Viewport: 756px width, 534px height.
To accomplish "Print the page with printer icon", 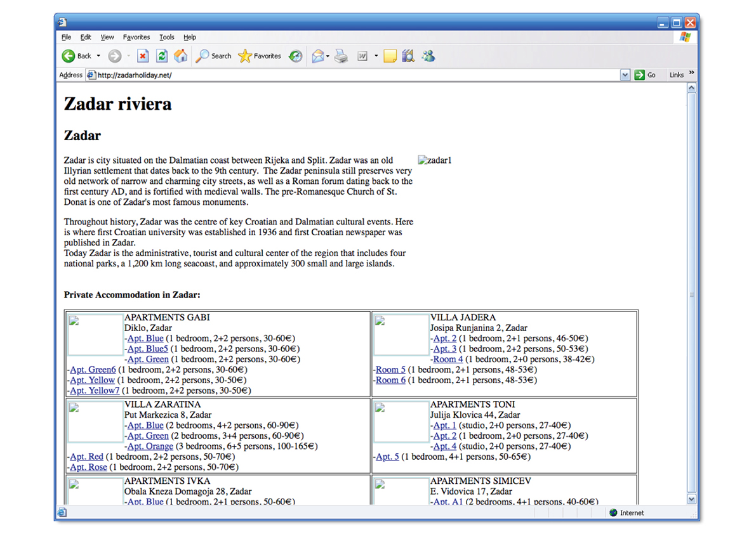I will [342, 56].
